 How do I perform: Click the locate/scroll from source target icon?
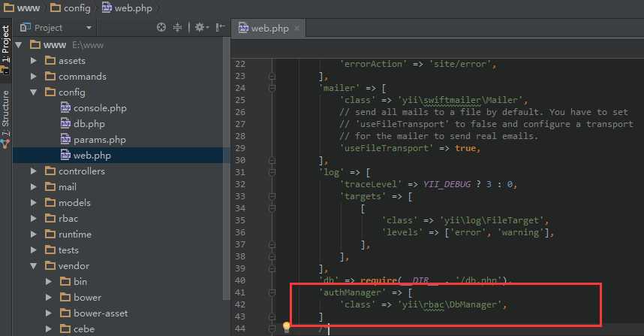[161, 28]
